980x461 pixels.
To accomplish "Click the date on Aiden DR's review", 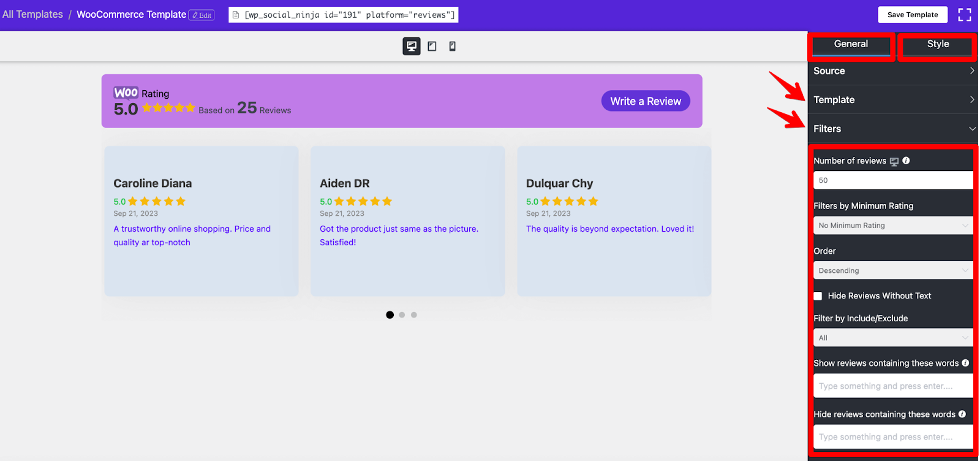I will (342, 214).
